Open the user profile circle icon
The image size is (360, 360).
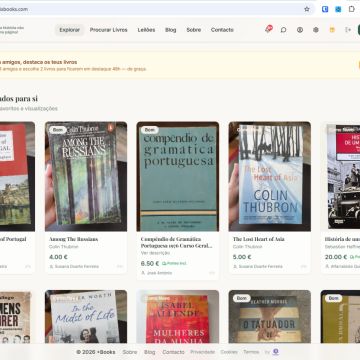(x=300, y=30)
